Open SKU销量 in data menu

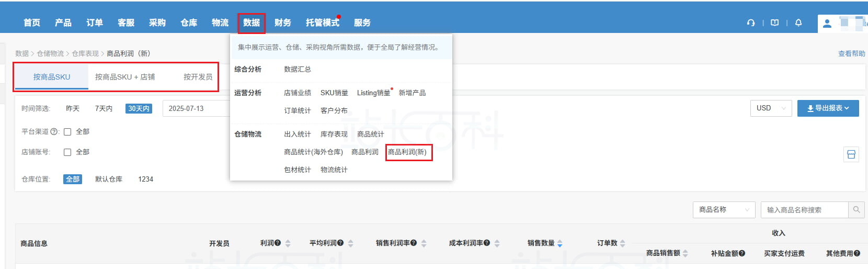point(334,93)
